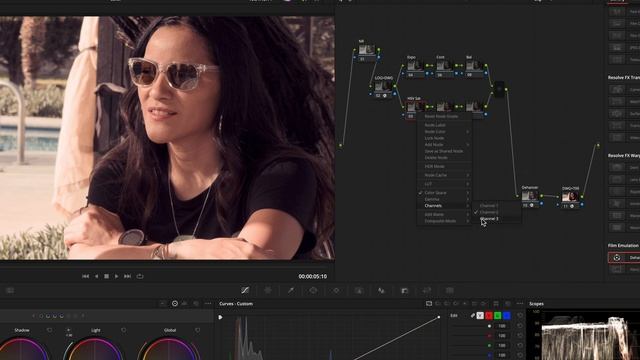Expand Node Cache submenu
Viewport: 640px width, 360px height.
(444, 175)
